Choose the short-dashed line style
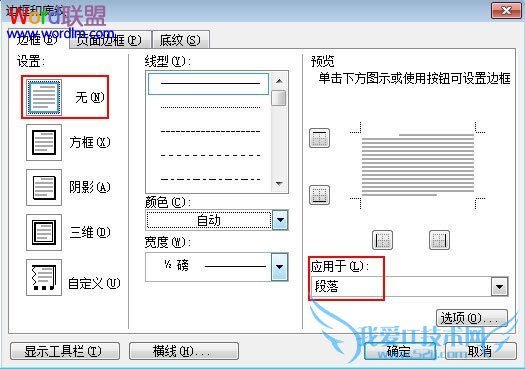525x369 pixels. click(x=210, y=131)
